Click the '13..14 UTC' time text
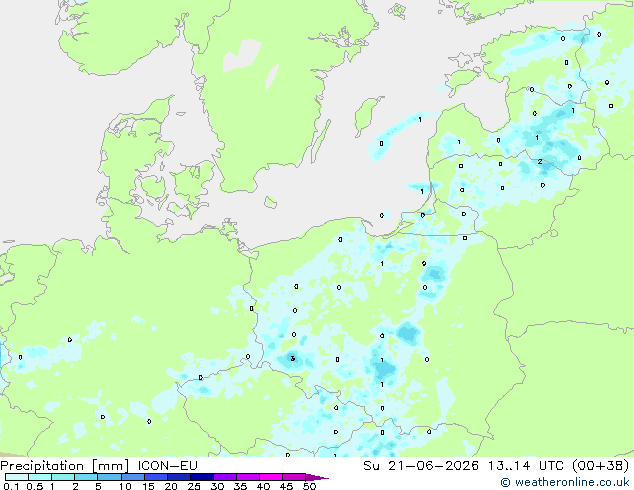The image size is (634, 490). 526,466
